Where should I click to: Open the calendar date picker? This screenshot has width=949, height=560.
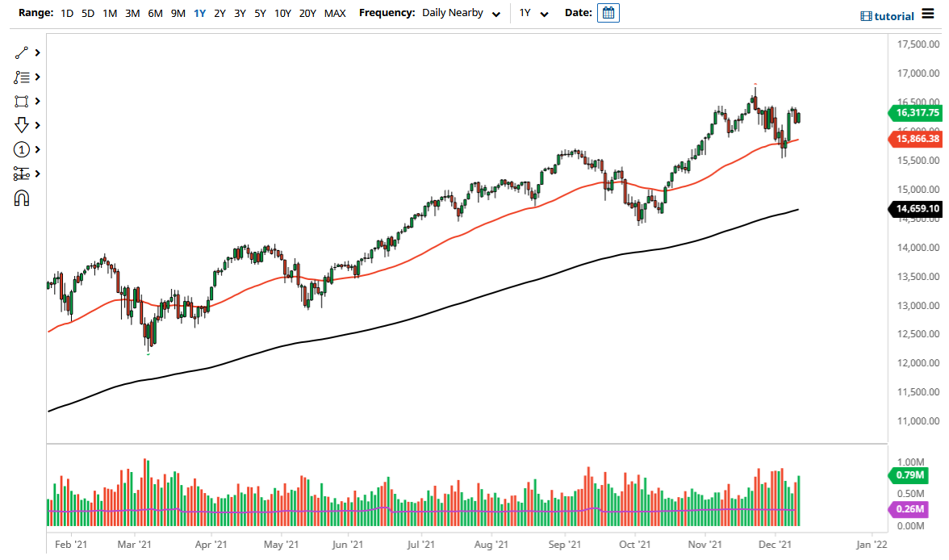608,13
